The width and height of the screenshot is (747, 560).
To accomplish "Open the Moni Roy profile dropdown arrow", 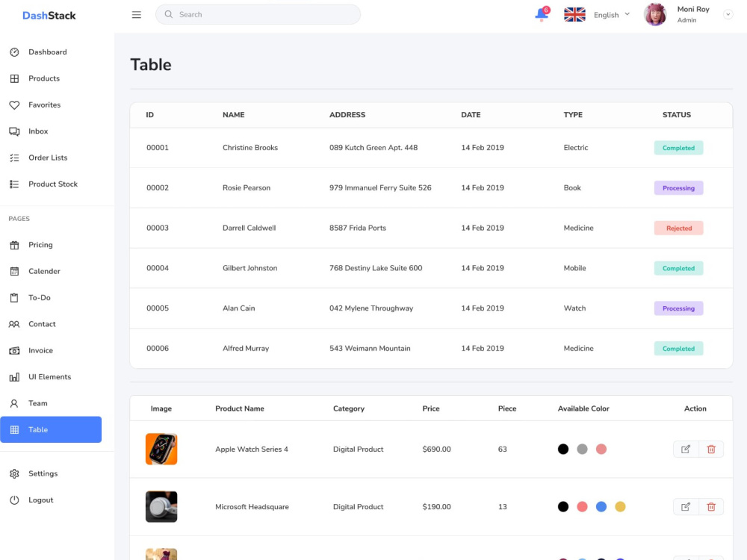I will (x=728, y=14).
